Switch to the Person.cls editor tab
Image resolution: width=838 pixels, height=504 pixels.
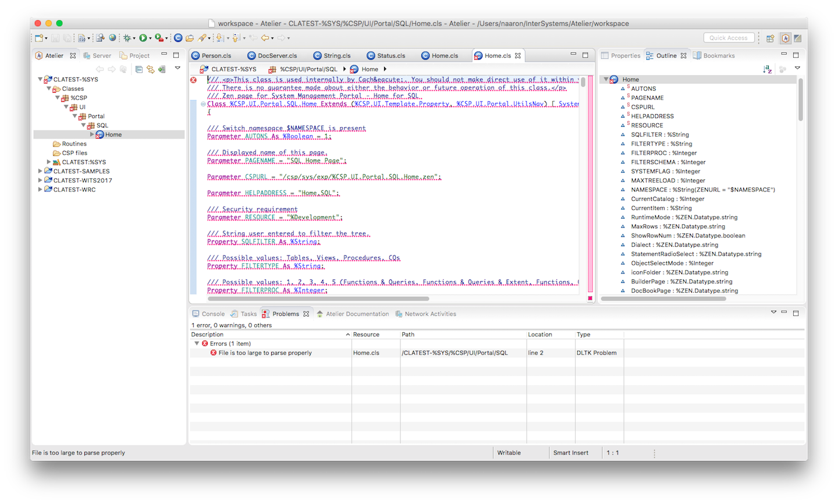click(x=212, y=56)
